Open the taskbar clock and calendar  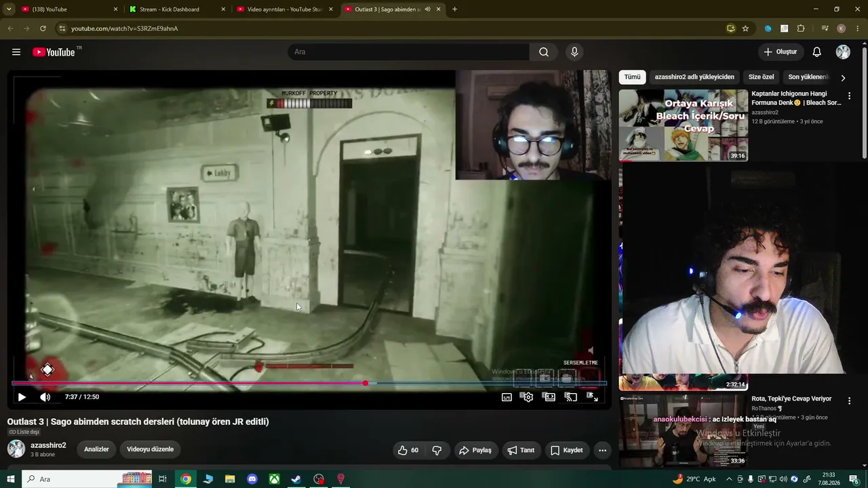coord(828,479)
